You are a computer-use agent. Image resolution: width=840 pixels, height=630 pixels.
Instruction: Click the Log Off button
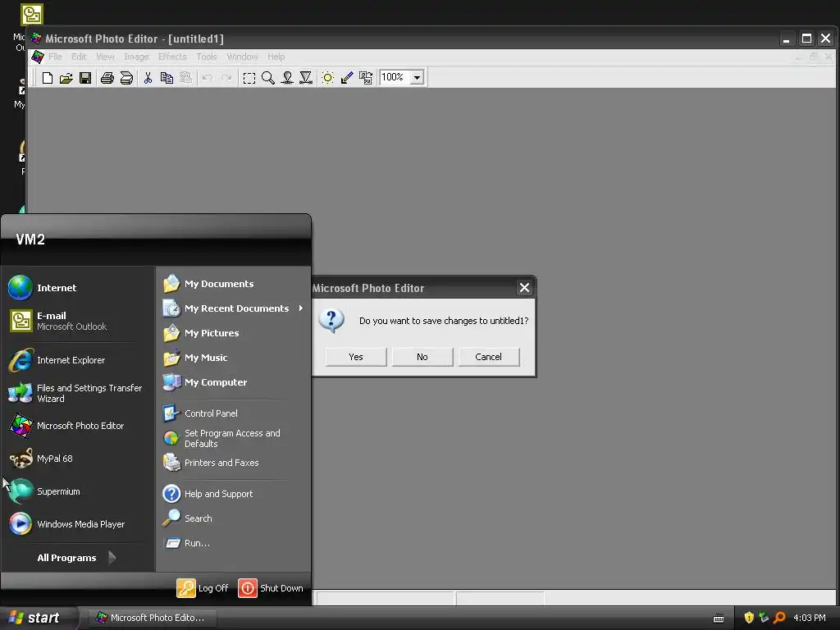203,588
